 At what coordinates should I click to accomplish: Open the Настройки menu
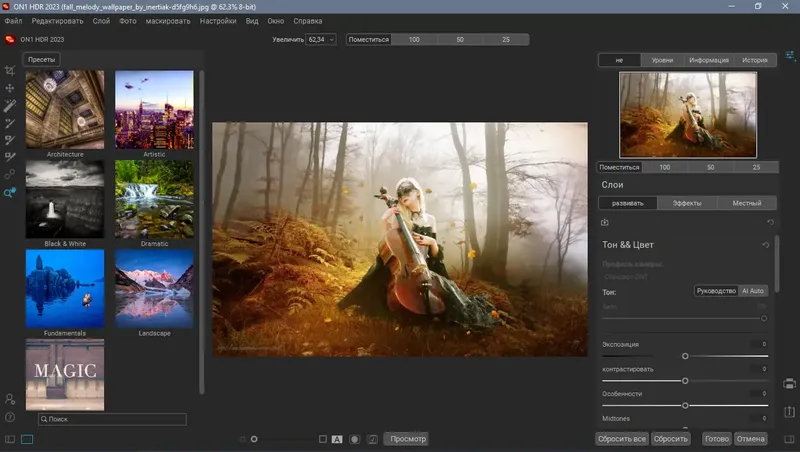pos(218,20)
